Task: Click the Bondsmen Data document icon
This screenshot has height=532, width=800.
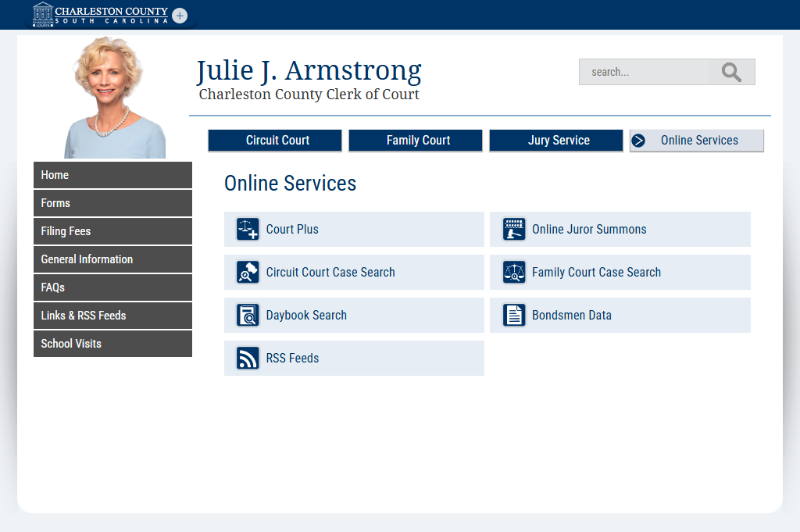Action: coord(513,316)
